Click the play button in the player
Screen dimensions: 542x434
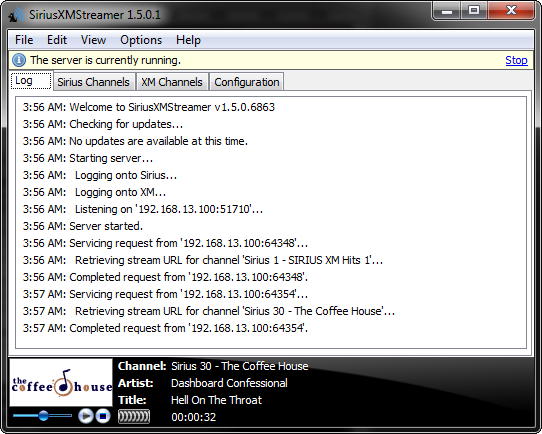pyautogui.click(x=85, y=416)
